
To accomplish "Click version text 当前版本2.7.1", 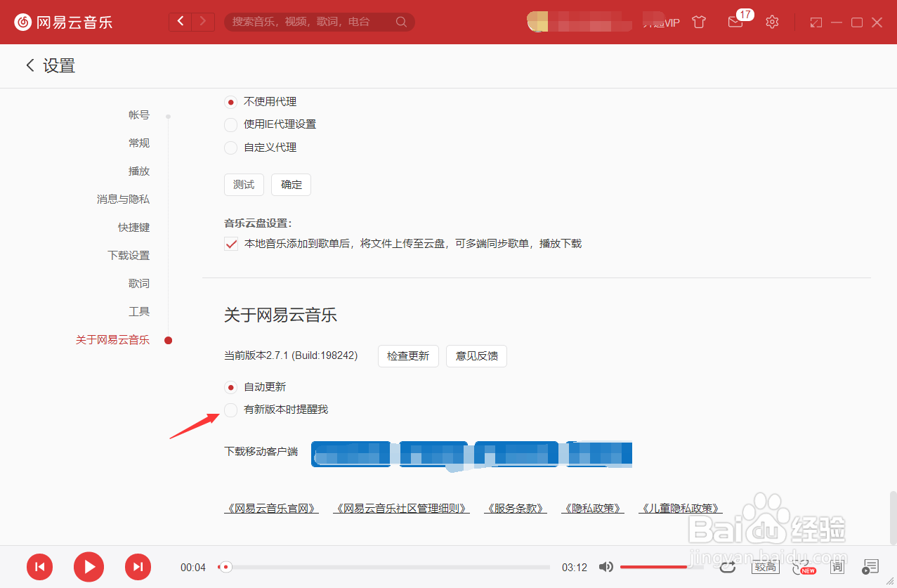I will click(291, 356).
